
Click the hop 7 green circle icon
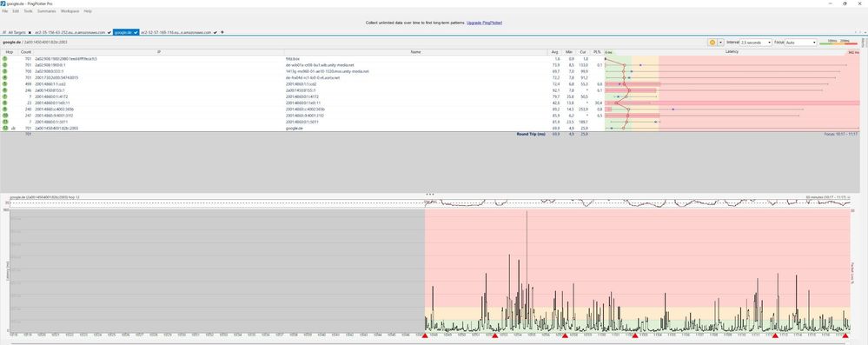(5, 96)
